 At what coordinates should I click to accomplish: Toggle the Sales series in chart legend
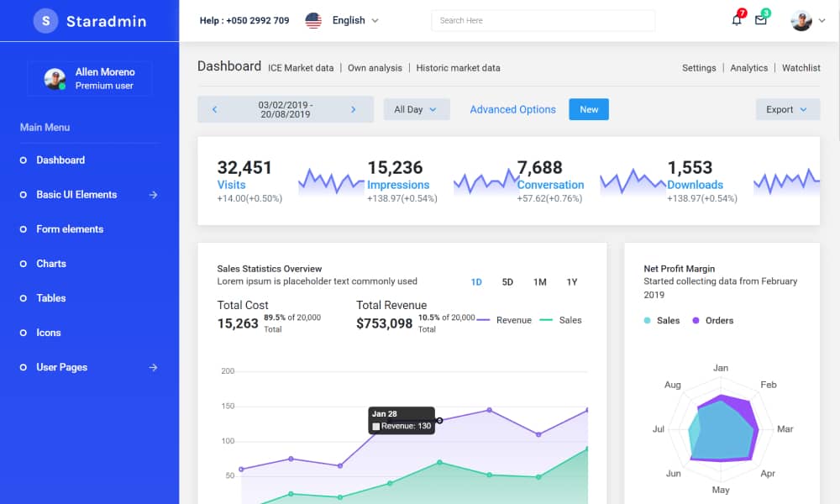tap(561, 320)
